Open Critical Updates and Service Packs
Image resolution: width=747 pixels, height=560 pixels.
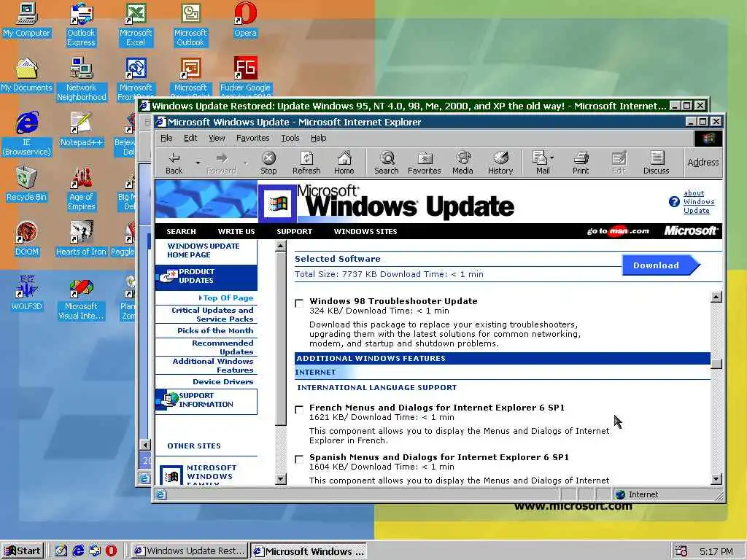(x=212, y=314)
